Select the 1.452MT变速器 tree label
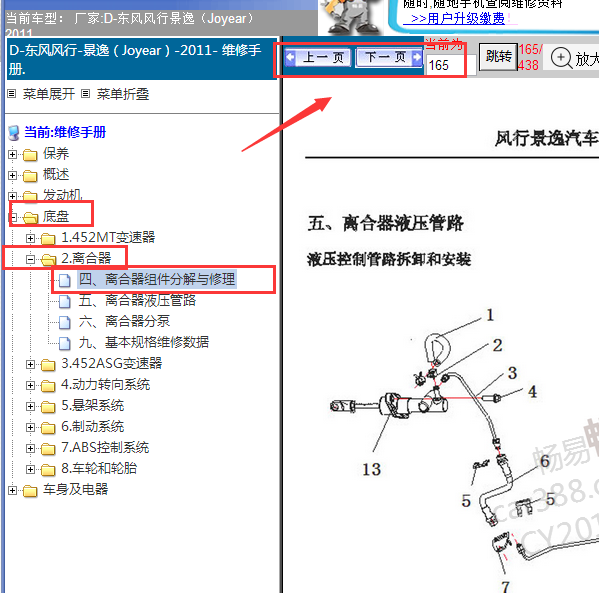The width and height of the screenshot is (599, 593). pos(108,238)
